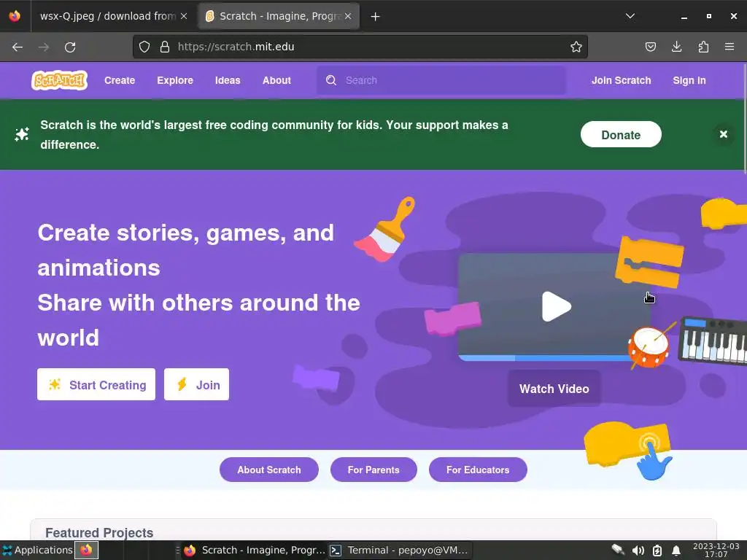Click Join Scratch in the top navigation

click(x=622, y=80)
